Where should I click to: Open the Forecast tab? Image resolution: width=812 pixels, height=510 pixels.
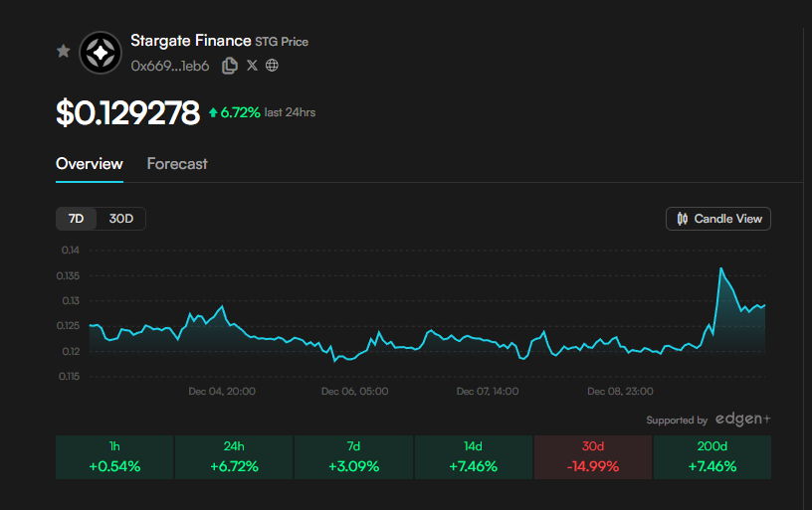177,164
